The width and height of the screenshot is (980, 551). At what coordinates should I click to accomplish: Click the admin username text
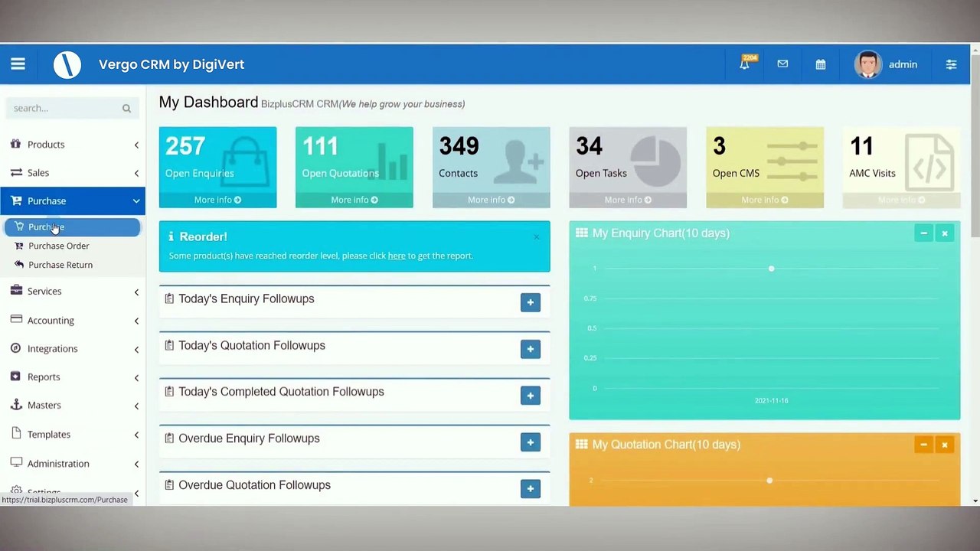[x=903, y=64]
